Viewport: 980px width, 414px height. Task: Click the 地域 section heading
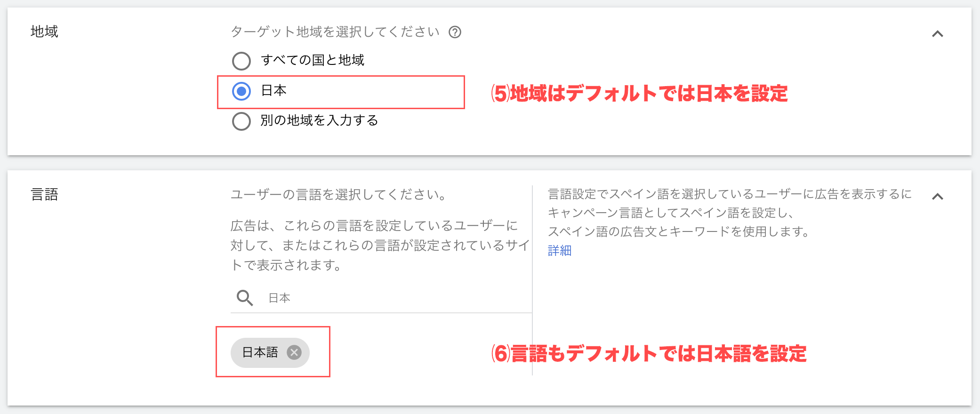tap(44, 32)
